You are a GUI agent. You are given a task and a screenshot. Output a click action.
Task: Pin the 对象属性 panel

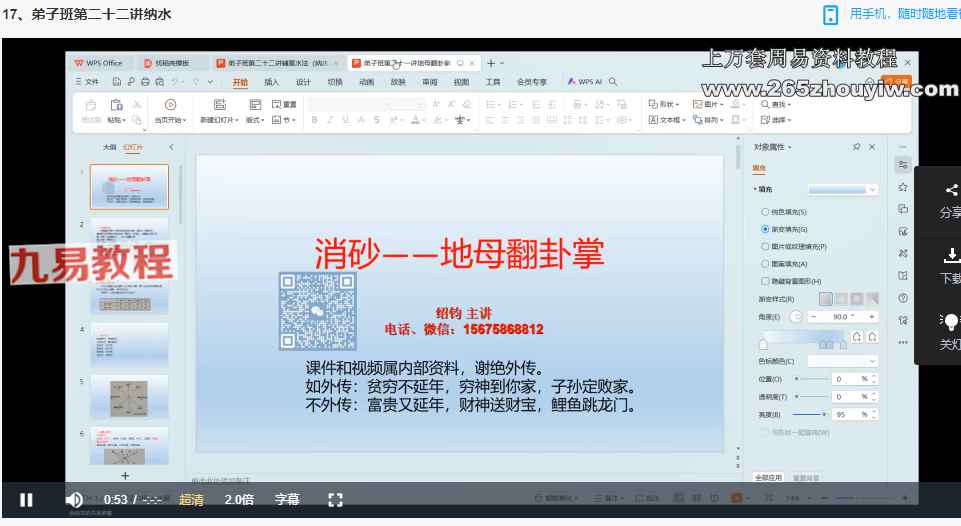856,147
